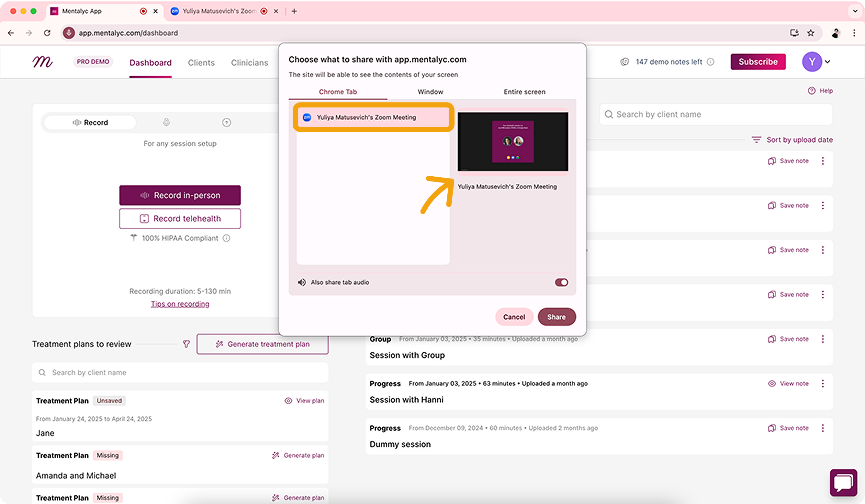Click the HIPAA Compliant info icon
This screenshot has width=865, height=504.
pyautogui.click(x=226, y=238)
